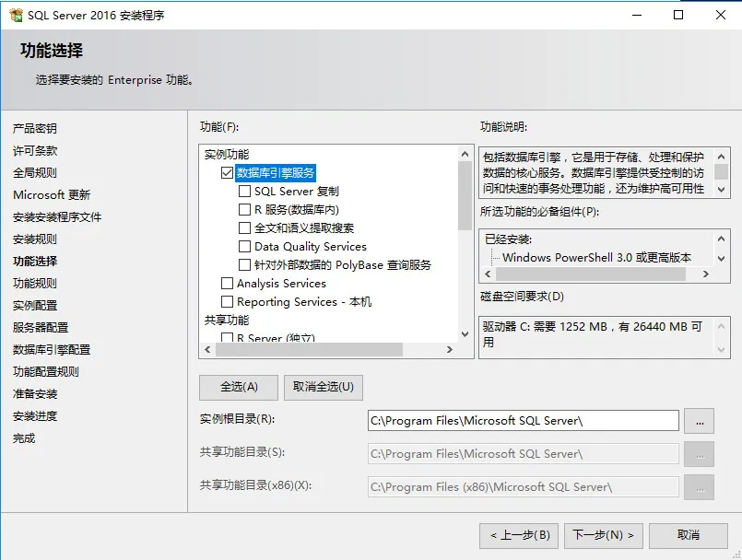742x560 pixels.
Task: Click 实例功能 group header
Action: [x=227, y=155]
